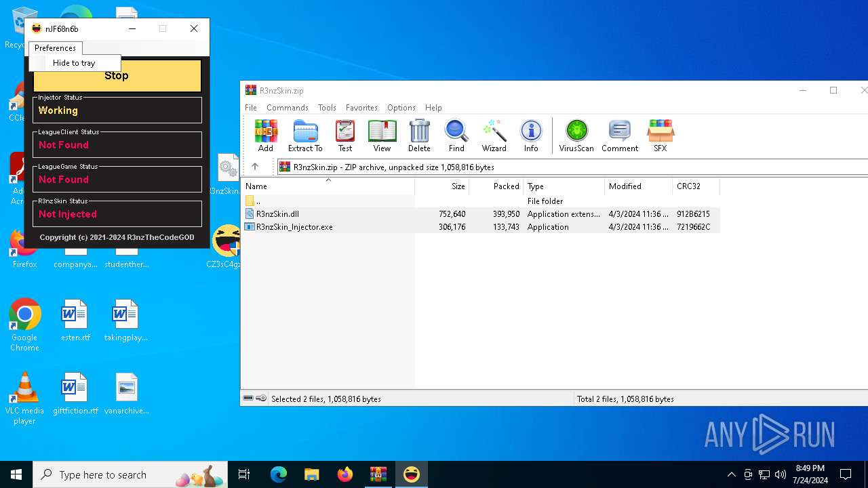Choose Hide to tray menu entry

tap(74, 63)
